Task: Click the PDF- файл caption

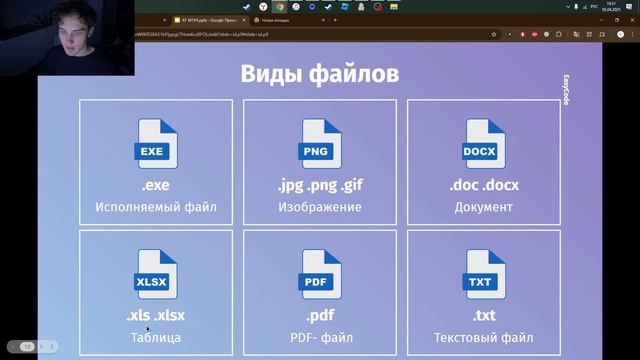Action: (x=322, y=338)
